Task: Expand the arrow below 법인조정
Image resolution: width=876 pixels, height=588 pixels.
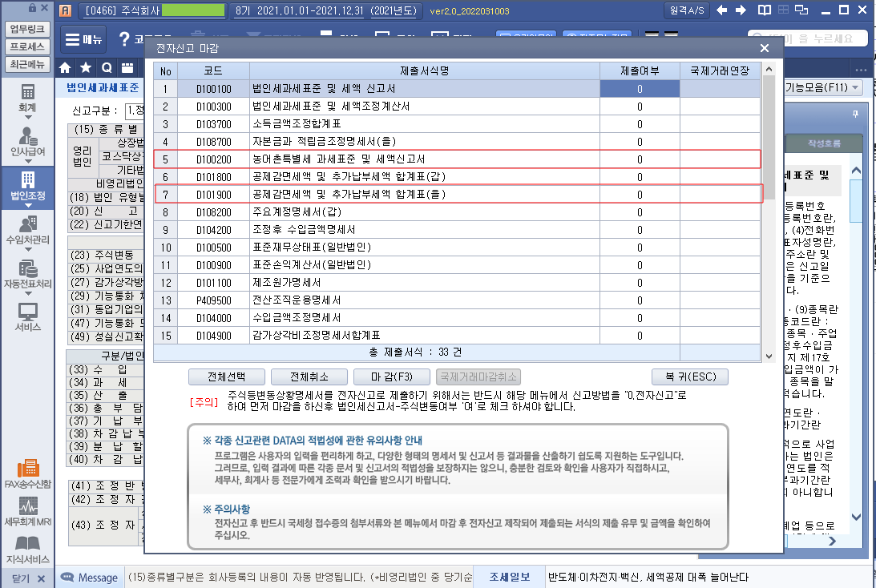Action: (x=27, y=206)
